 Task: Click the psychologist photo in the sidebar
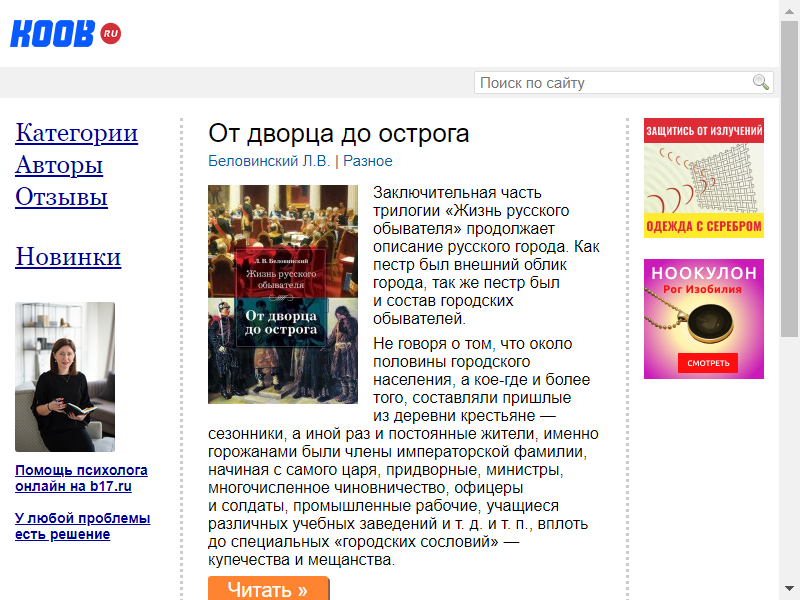coord(65,377)
